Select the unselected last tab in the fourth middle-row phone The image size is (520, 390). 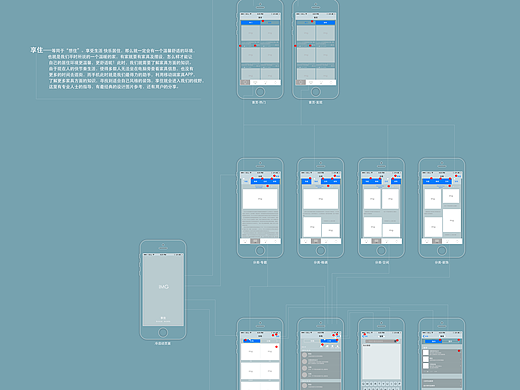click(x=457, y=181)
